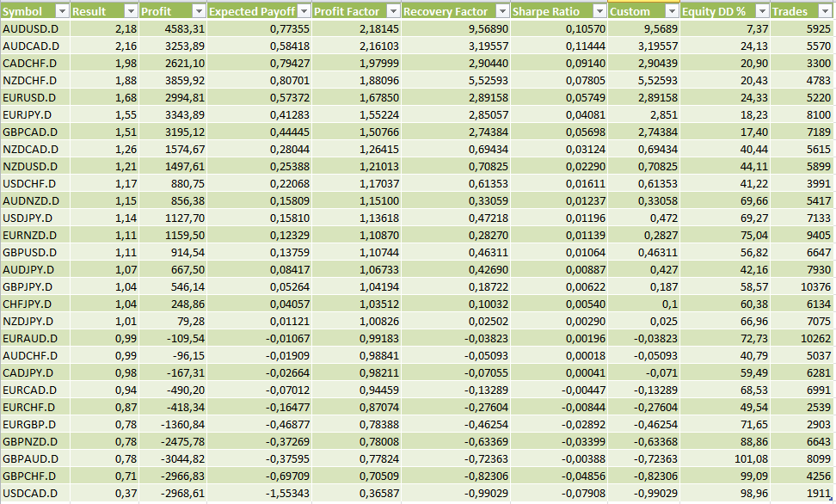Select the EURNZD.D symbol cell
Image resolution: width=836 pixels, height=504 pixels.
(x=35, y=235)
